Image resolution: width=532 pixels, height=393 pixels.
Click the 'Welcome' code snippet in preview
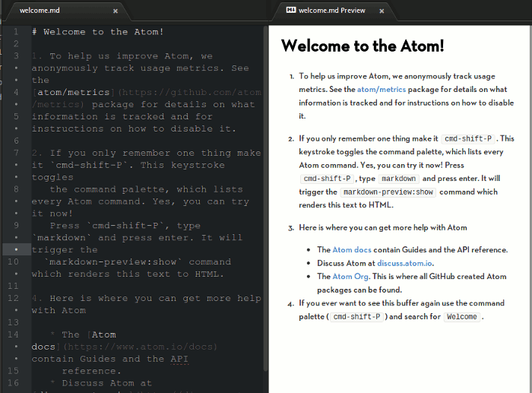[462, 317]
